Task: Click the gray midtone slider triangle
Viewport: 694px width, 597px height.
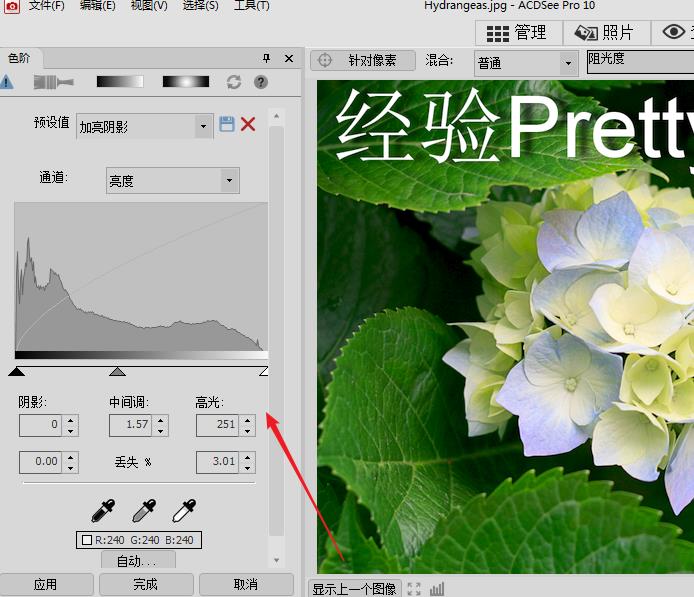Action: [117, 371]
